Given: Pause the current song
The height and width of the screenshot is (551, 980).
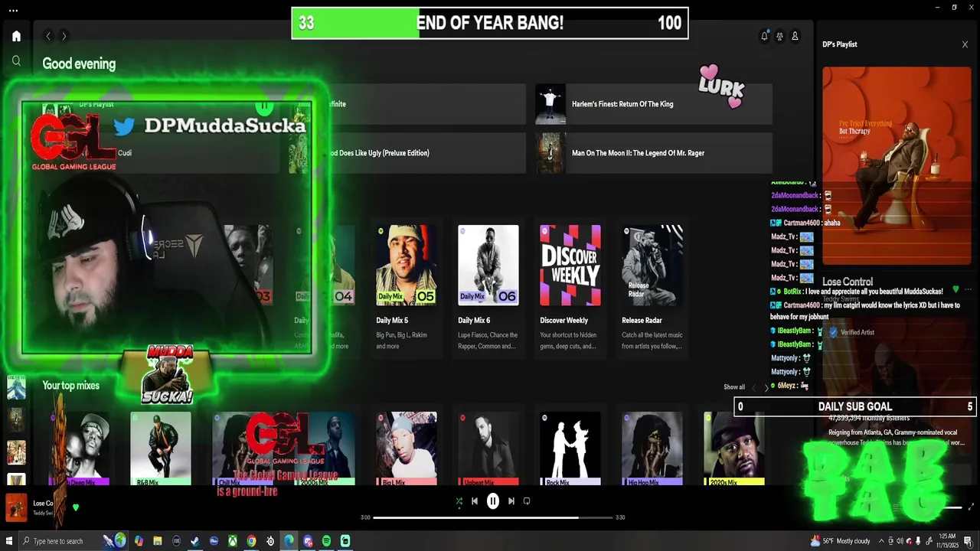Looking at the screenshot, I should click(x=493, y=501).
